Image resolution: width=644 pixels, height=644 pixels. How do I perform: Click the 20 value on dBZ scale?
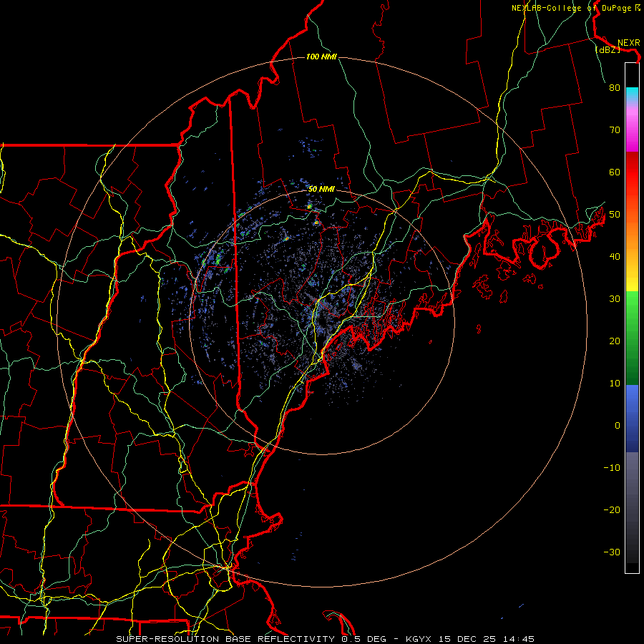615,341
